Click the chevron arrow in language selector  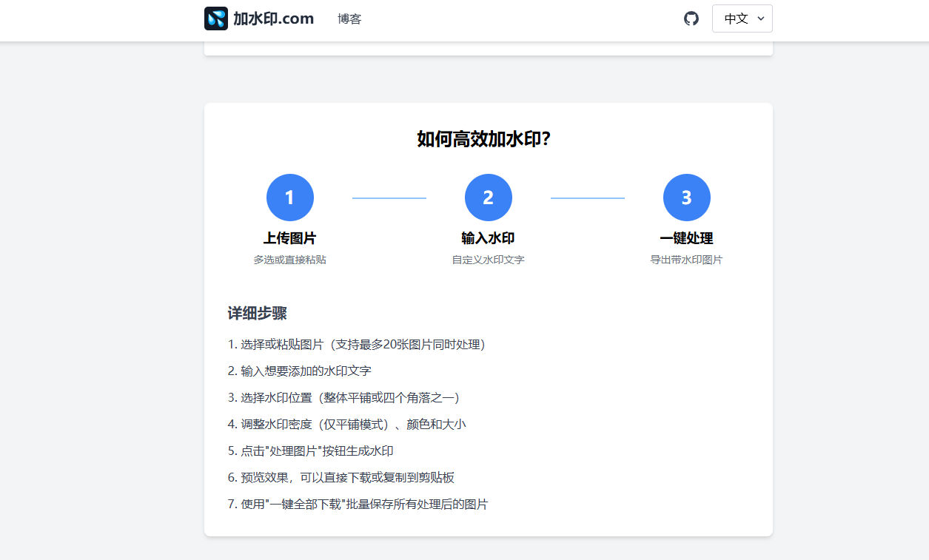[761, 18]
